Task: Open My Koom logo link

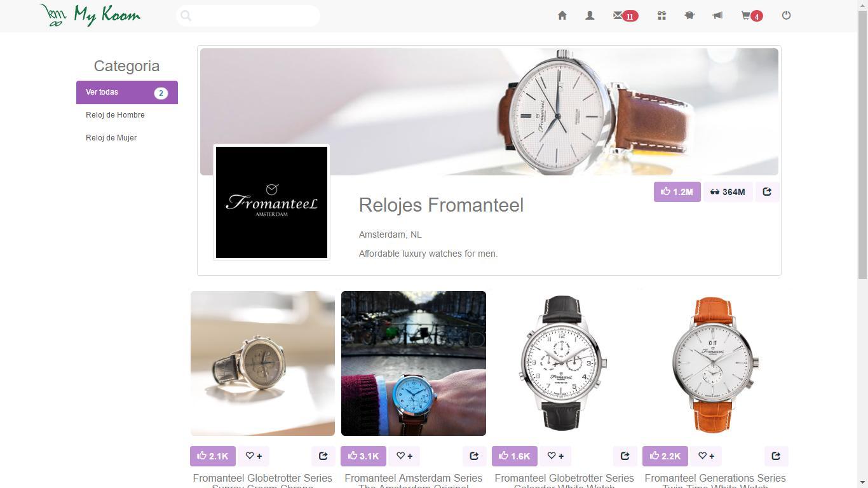Action: pos(90,15)
